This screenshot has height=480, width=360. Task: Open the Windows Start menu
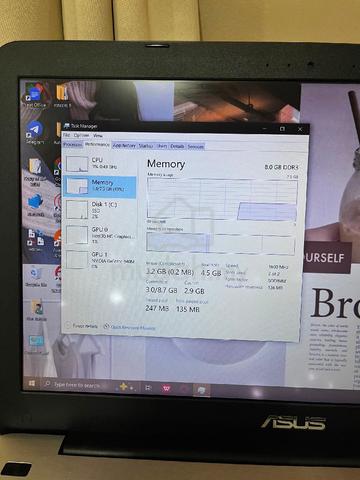coord(32,383)
